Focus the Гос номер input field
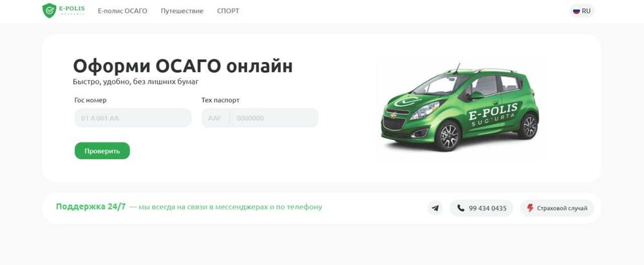644x265 pixels. pyautogui.click(x=133, y=118)
